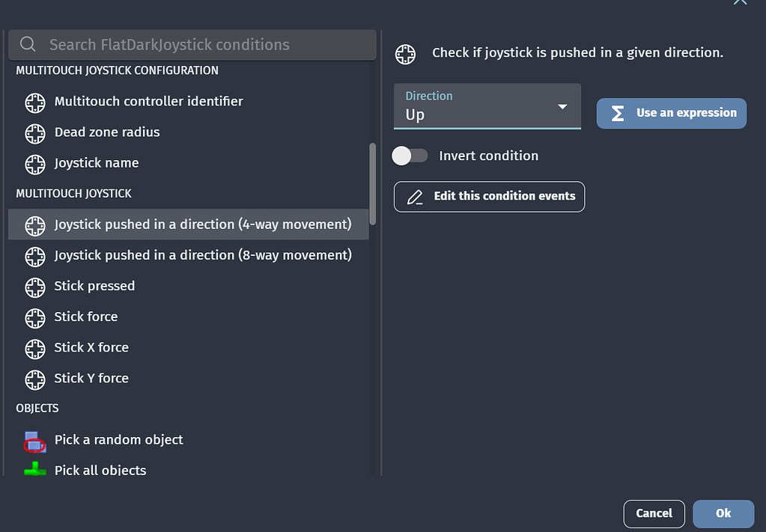Click the green Pick all objects icon

pos(35,470)
